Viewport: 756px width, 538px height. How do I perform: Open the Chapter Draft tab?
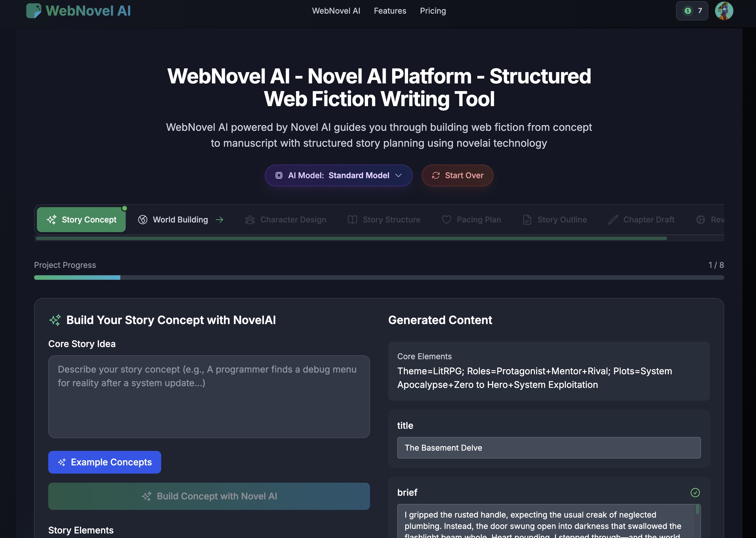(x=641, y=219)
